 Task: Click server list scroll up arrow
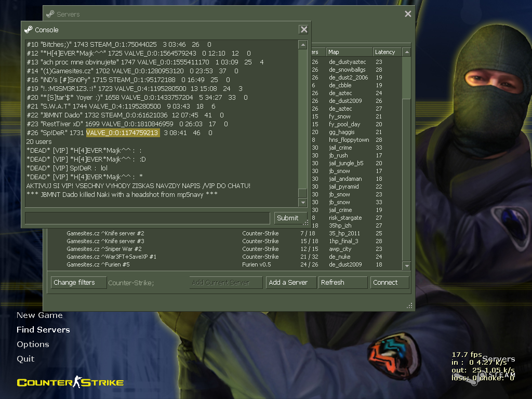406,52
